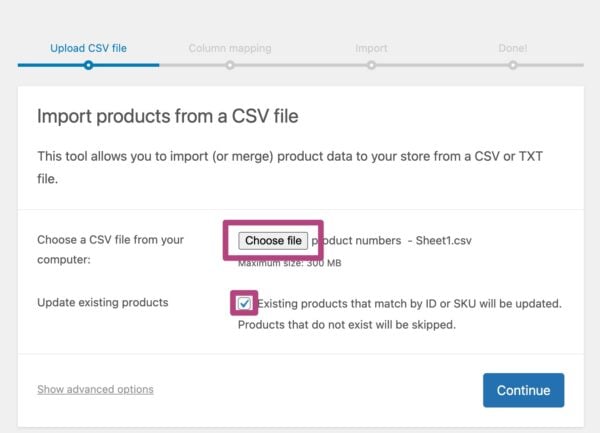Click the Column mapping step circle marker
Image resolution: width=600 pixels, height=433 pixels.
tap(230, 65)
